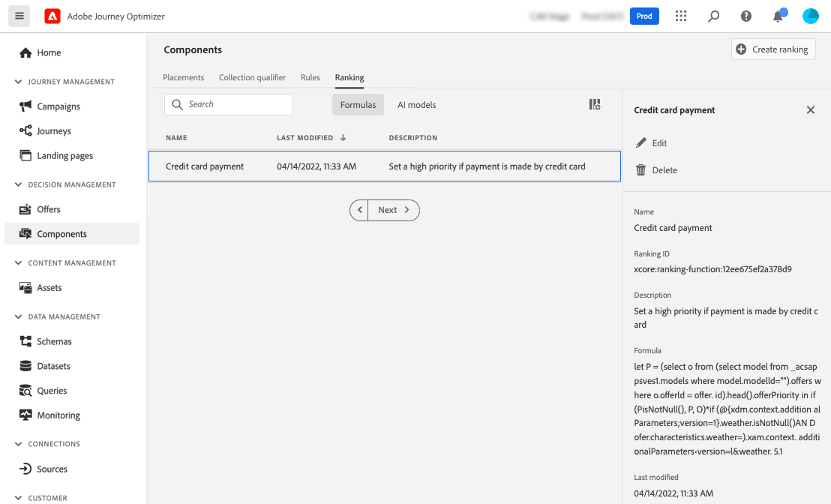
Task: Open the notifications bell
Action: (778, 16)
